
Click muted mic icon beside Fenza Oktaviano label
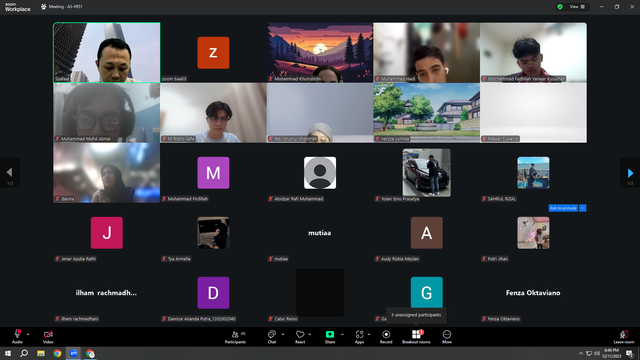click(484, 319)
